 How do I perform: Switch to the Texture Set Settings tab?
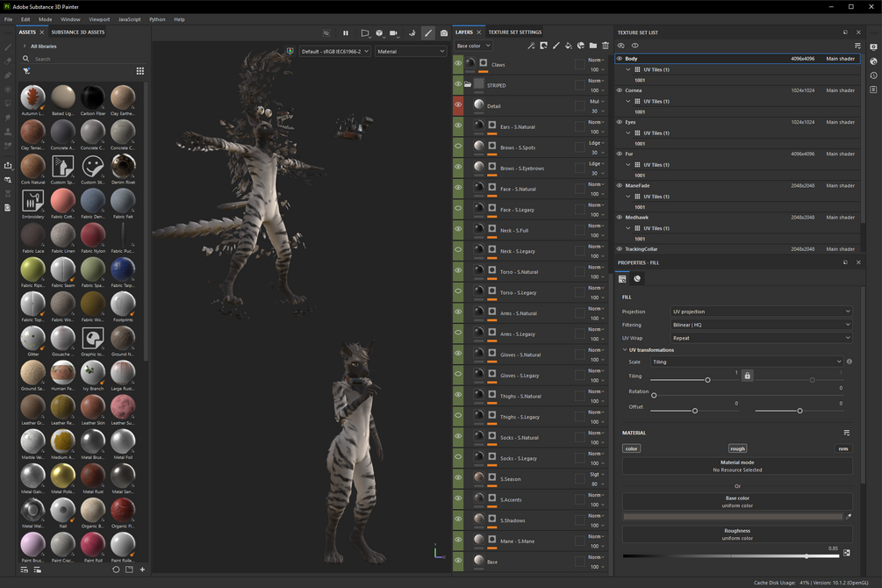click(514, 32)
